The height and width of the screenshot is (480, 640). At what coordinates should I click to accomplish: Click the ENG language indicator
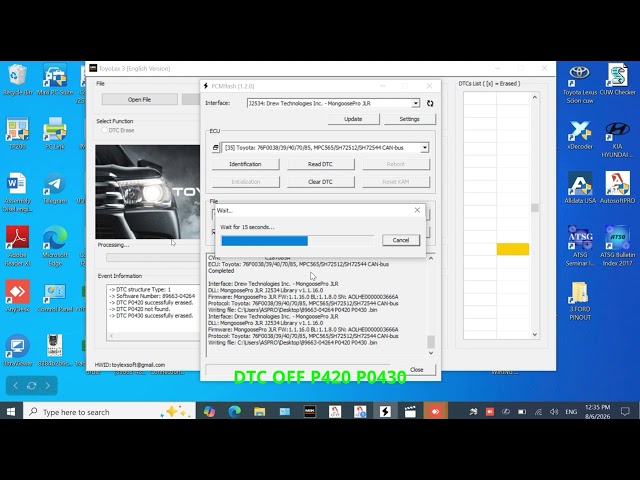pyautogui.click(x=571, y=411)
